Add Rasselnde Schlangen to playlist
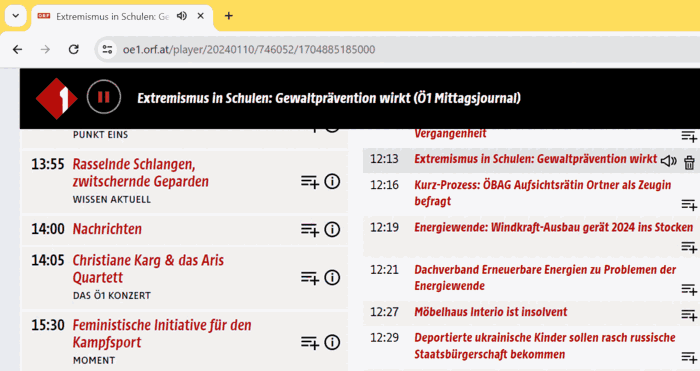Screen dimensions: 700x371 310,182
